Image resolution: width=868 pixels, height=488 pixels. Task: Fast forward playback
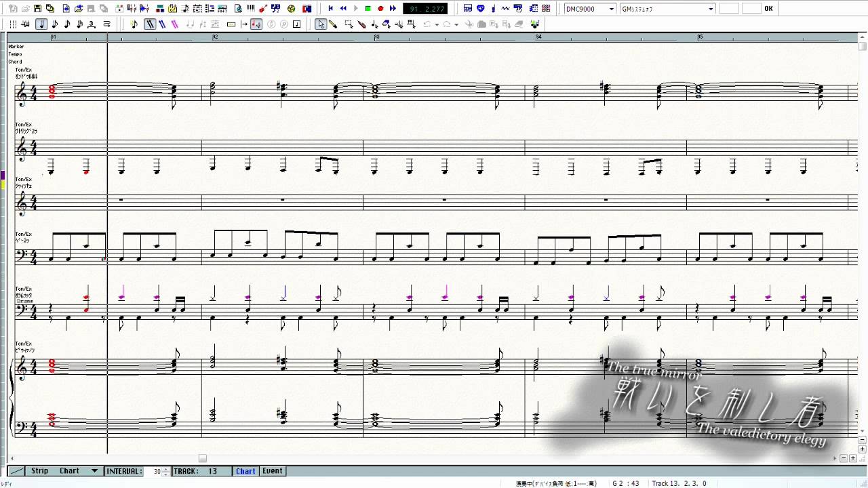click(393, 8)
